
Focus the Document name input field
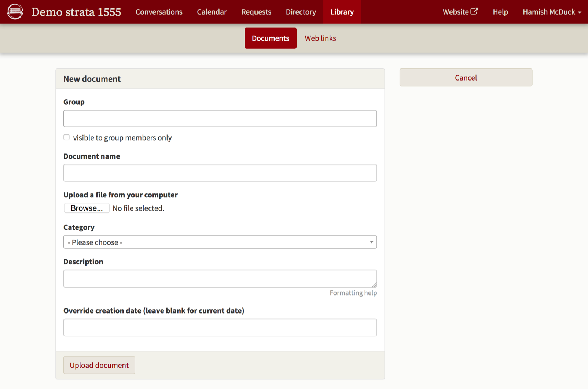coord(220,173)
